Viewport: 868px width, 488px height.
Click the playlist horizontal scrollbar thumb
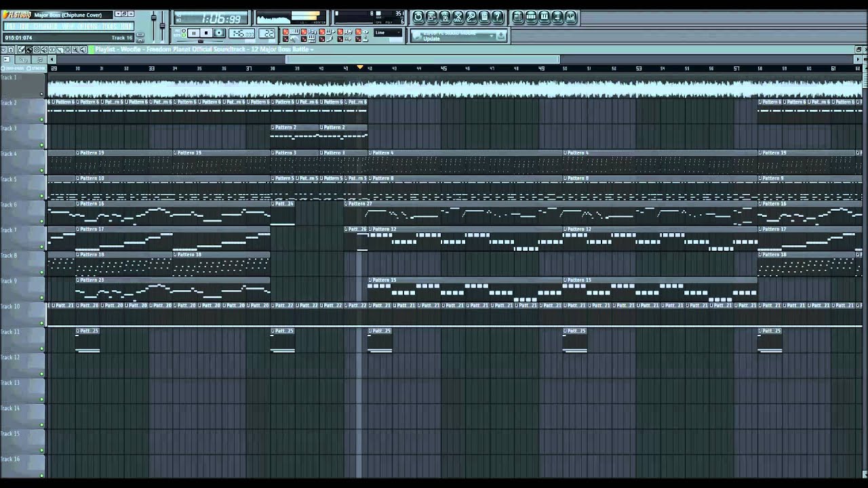point(423,59)
